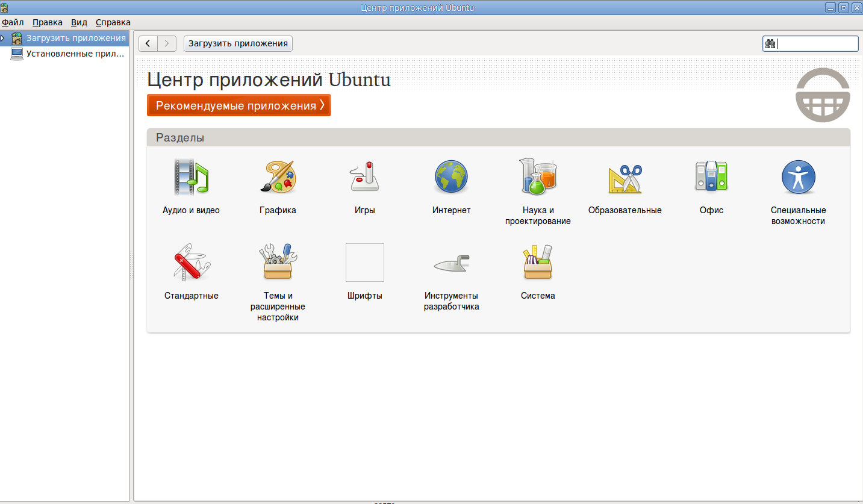
Task: Click the binoculars search icon
Action: point(770,43)
